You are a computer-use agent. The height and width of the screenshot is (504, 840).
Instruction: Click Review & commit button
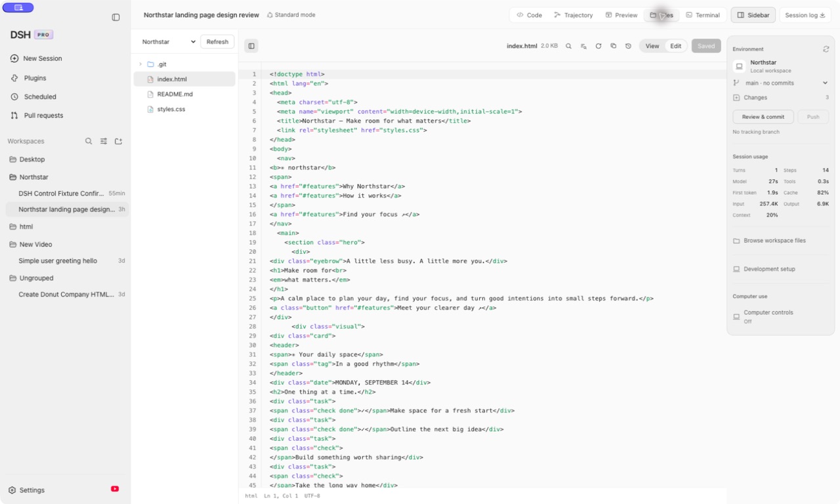pos(763,117)
